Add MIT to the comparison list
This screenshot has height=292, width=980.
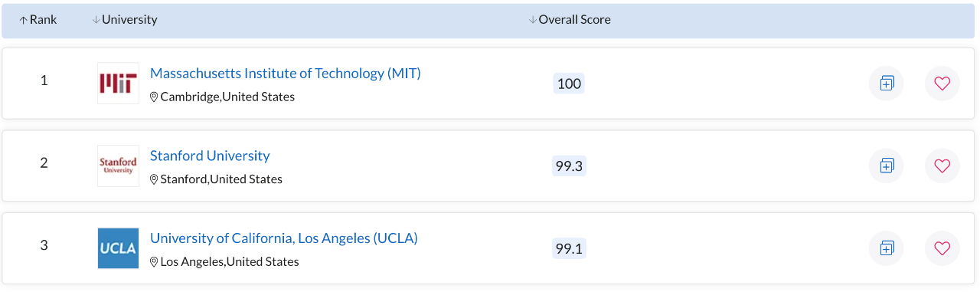(x=887, y=84)
